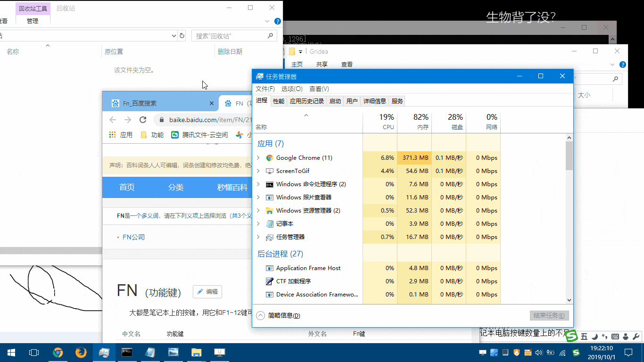644x362 pixels.
Task: Refresh the Recycle Bin address bar
Action: pos(182,36)
